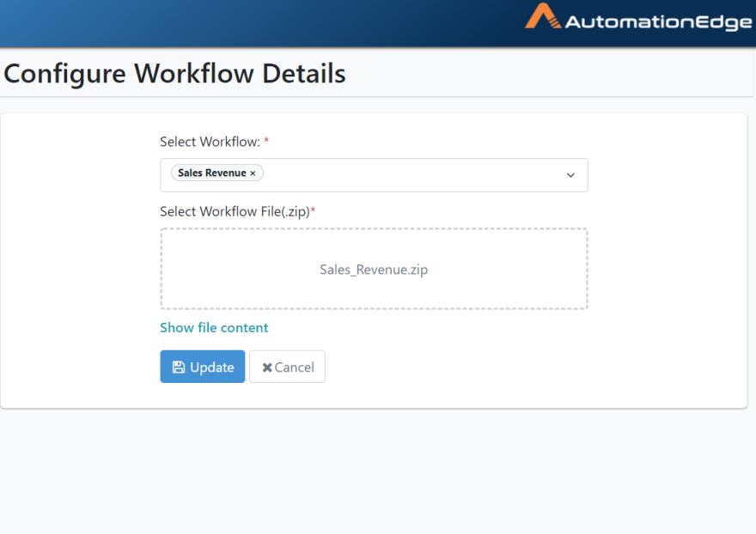The width and height of the screenshot is (756, 534).
Task: Click the X icon inside Cancel
Action: point(267,367)
